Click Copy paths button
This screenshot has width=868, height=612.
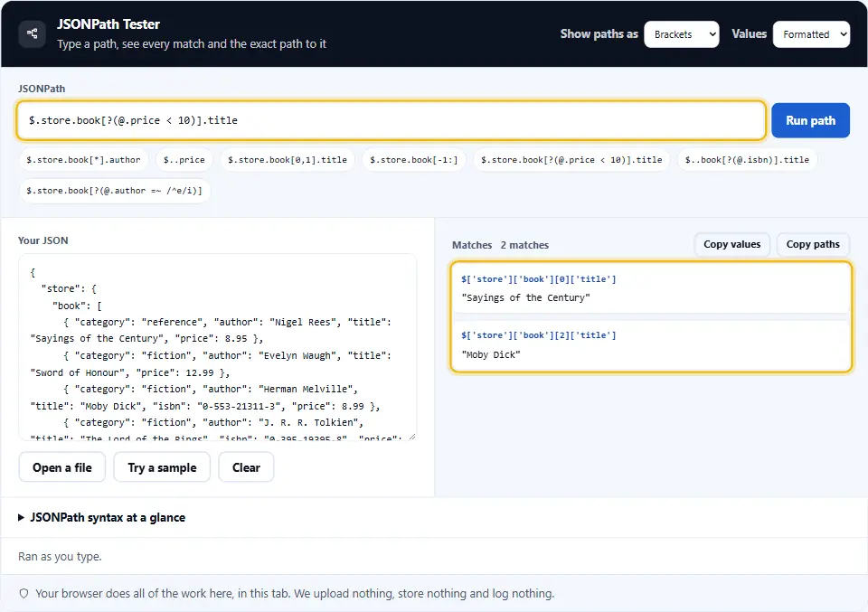(813, 245)
